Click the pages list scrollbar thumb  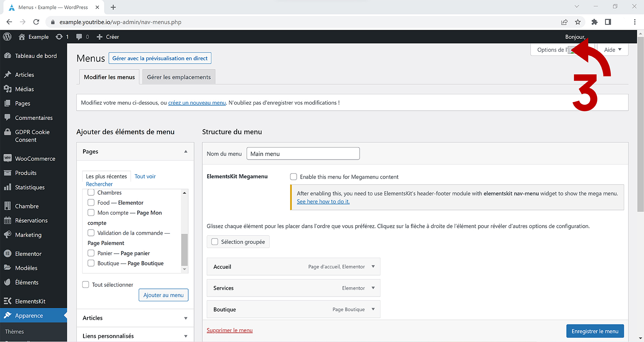pos(184,250)
